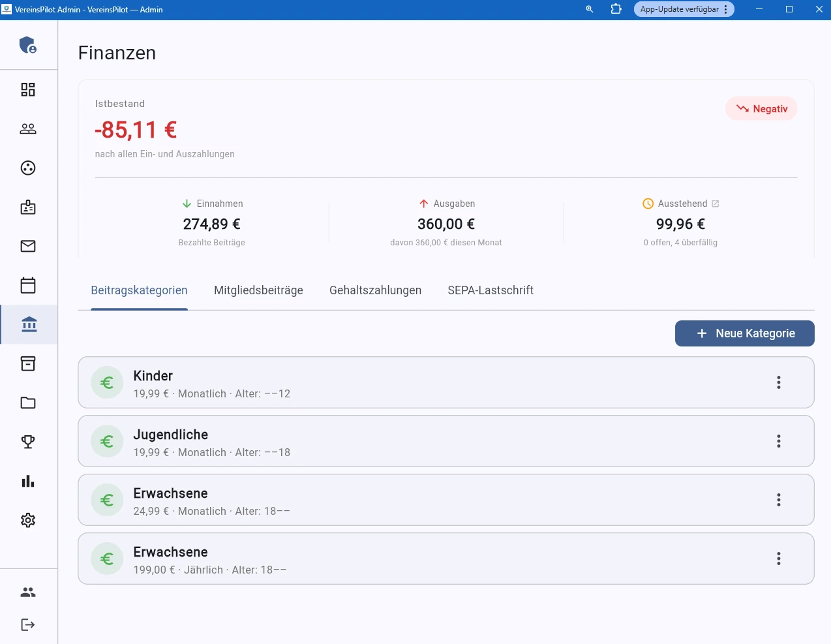Click the envelope mail icon in sidebar

(28, 246)
